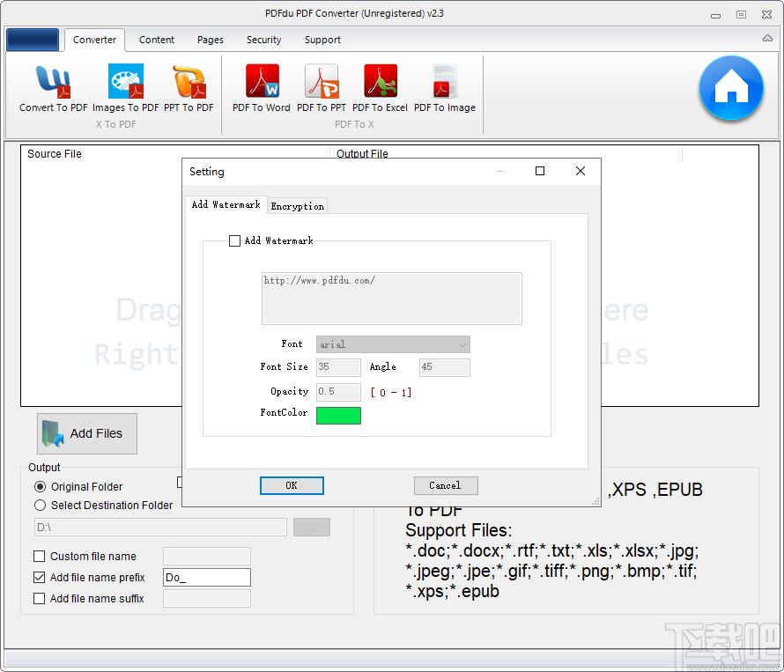The image size is (784, 672).
Task: Select the PDF To PPT converter
Action: (x=321, y=88)
